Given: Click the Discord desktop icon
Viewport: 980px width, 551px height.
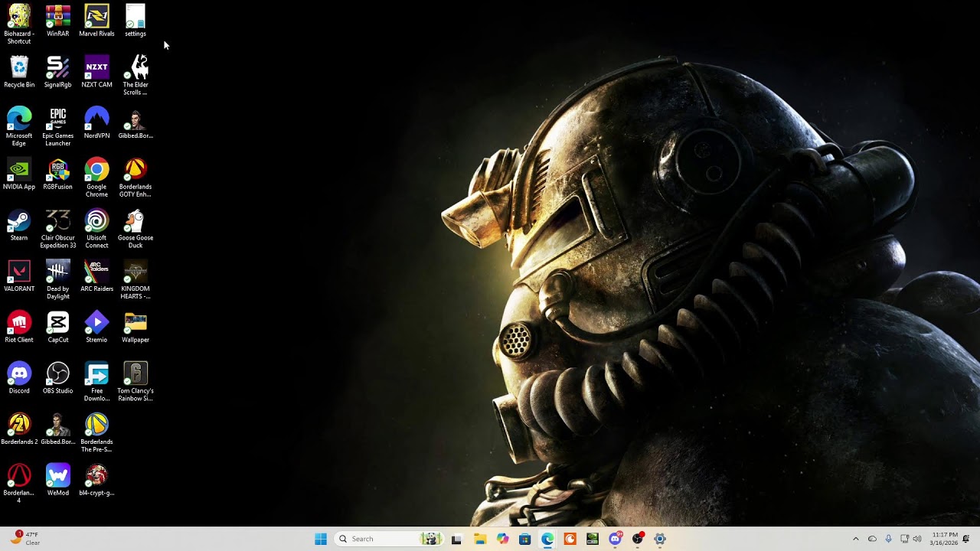Looking at the screenshot, I should point(19,379).
